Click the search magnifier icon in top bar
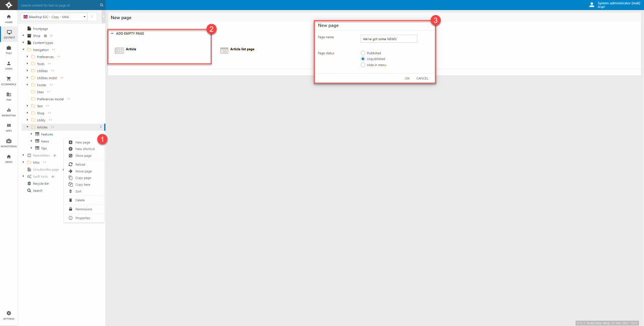This screenshot has height=326, width=644. coord(102,5)
